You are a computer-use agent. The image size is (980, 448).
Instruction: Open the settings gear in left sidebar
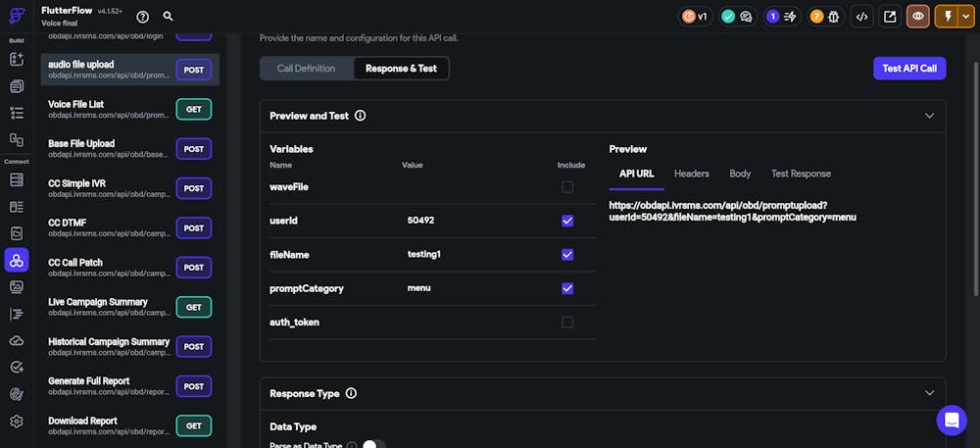(17, 422)
